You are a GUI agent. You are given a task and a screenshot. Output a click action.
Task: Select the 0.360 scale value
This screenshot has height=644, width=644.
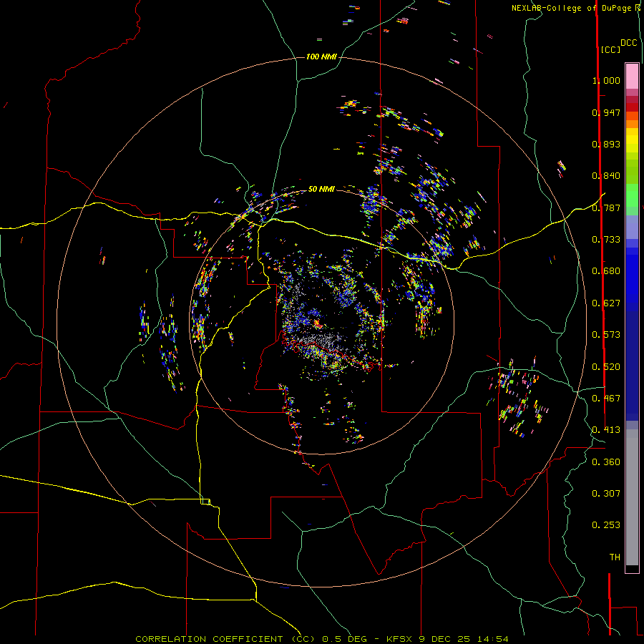coord(606,462)
